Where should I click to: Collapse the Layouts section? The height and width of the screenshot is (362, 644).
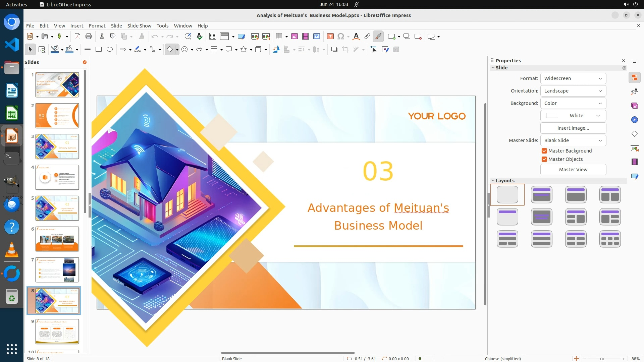click(x=493, y=181)
